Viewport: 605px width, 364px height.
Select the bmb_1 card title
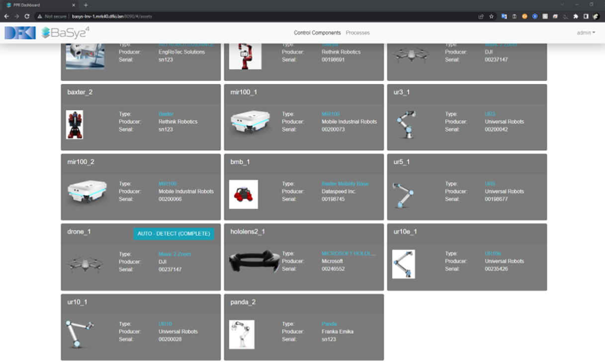point(240,162)
